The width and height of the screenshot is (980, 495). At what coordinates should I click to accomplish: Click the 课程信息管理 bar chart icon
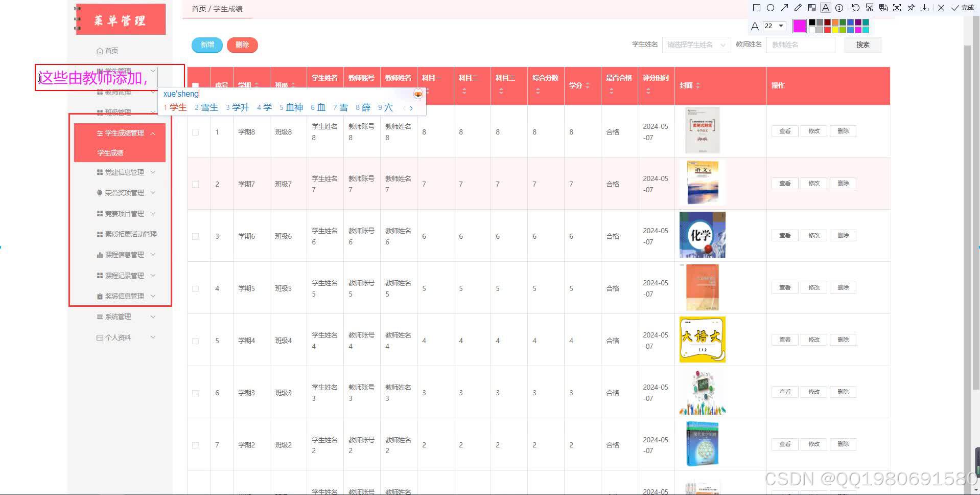(100, 255)
